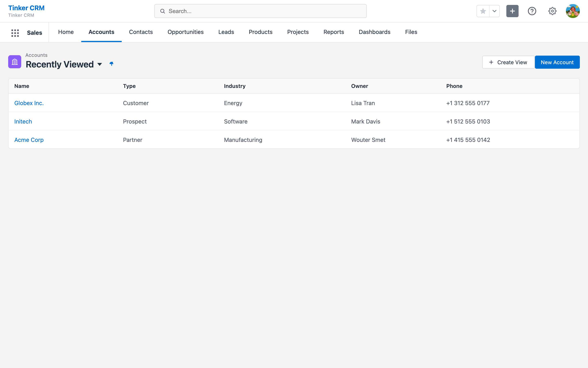Open the Opportunities tab
588x368 pixels.
click(186, 32)
